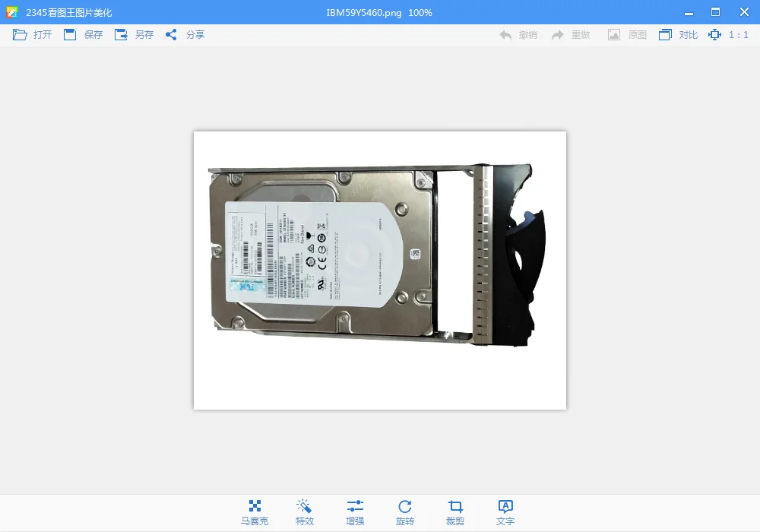Click the 旋转 (rotate) tool
The height and width of the screenshot is (532, 760).
coord(405,513)
